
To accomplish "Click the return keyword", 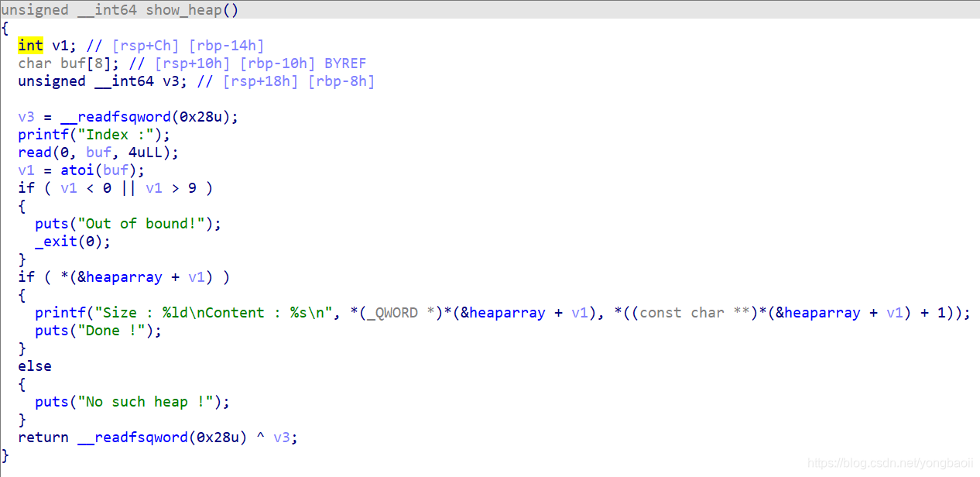I will (x=43, y=438).
